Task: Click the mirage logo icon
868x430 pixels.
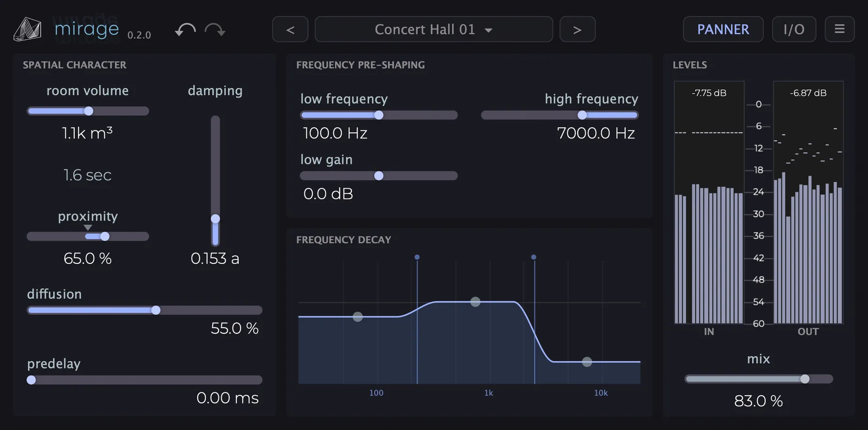Action: 27,29
